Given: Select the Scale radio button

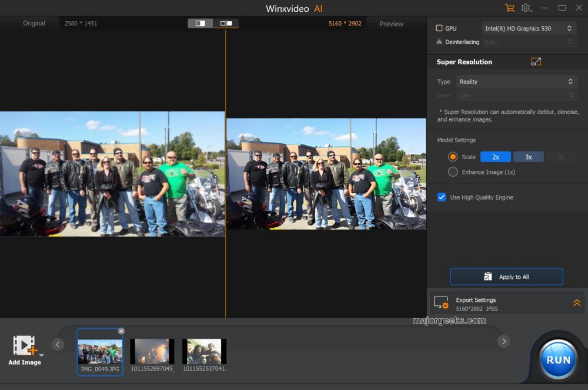Looking at the screenshot, I should click(x=453, y=157).
